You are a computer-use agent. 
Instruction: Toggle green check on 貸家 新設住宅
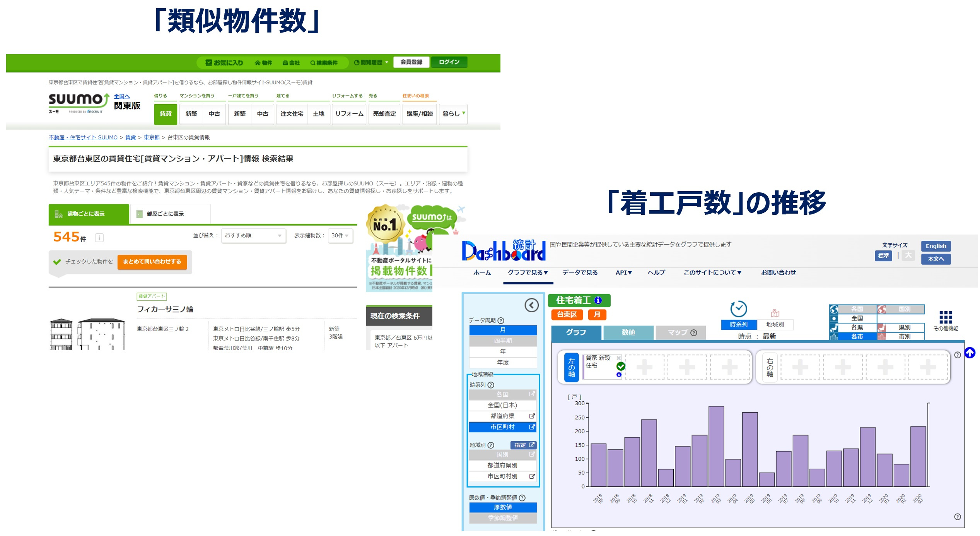621,366
